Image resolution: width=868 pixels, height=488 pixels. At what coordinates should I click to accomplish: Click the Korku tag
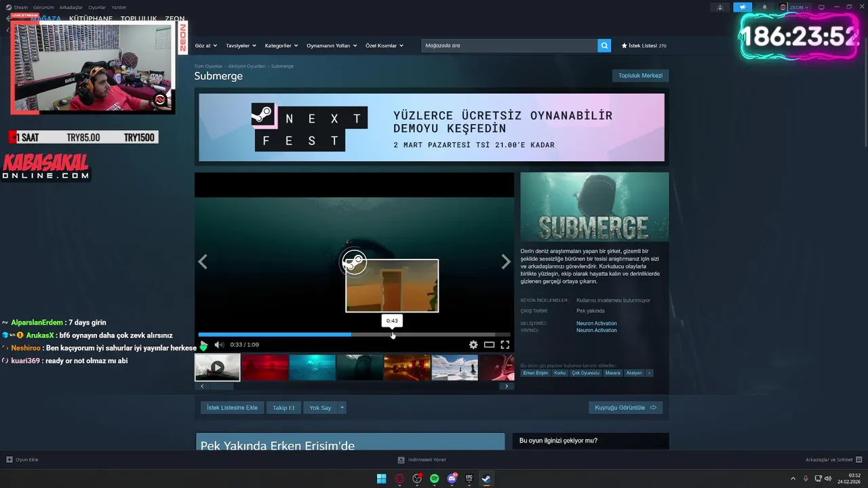click(x=559, y=373)
